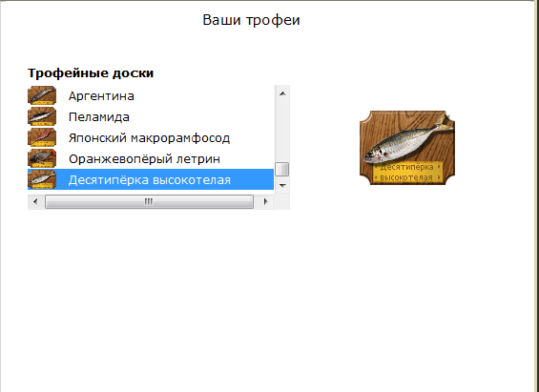Choose 'Японский макрорамфосод' in the list
This screenshot has height=392, width=539.
point(151,137)
